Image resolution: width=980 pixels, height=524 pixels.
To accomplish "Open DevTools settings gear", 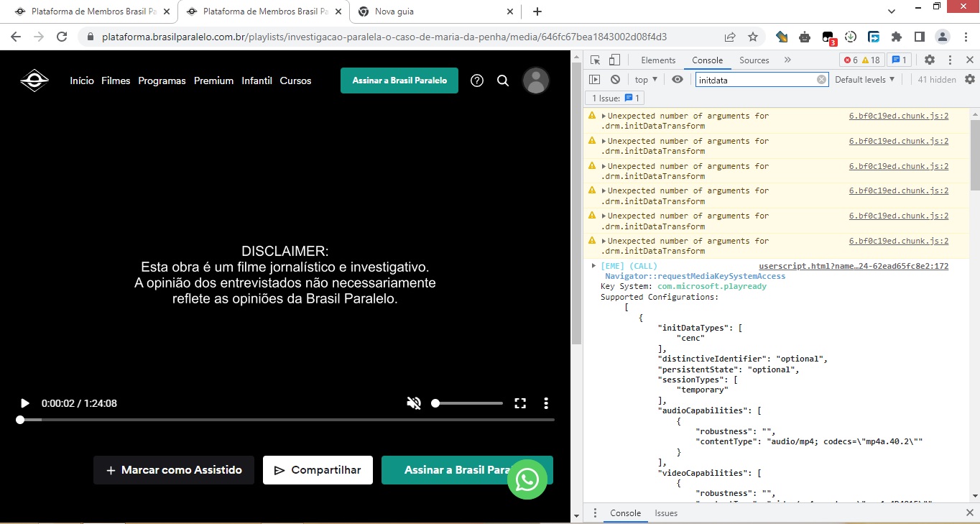I will pos(930,60).
